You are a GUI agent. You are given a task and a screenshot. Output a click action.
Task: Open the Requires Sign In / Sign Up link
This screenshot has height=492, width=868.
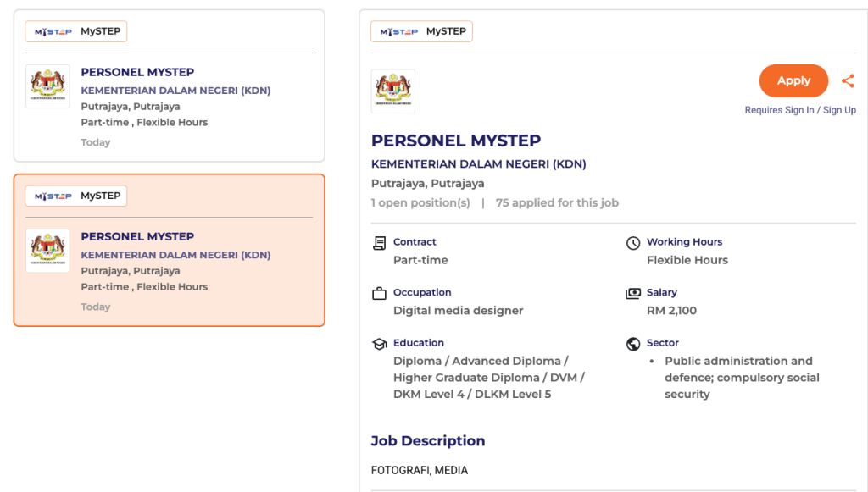click(x=800, y=110)
